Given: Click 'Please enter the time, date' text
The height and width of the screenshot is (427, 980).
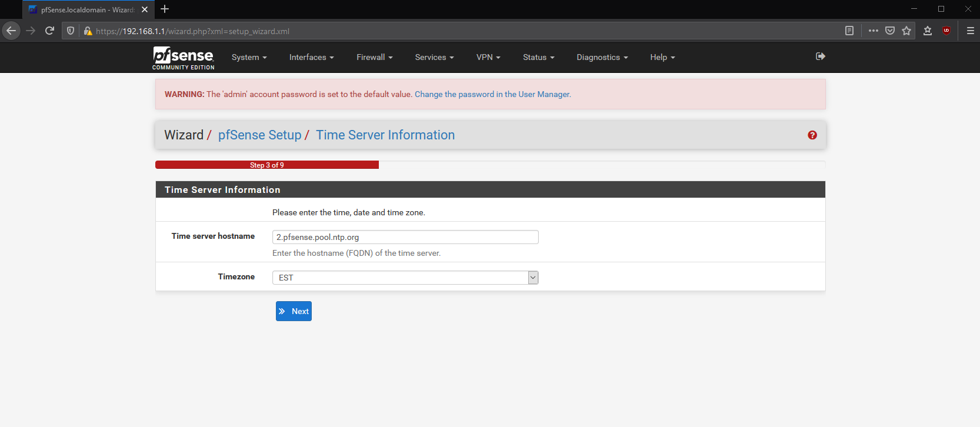Looking at the screenshot, I should pos(349,212).
